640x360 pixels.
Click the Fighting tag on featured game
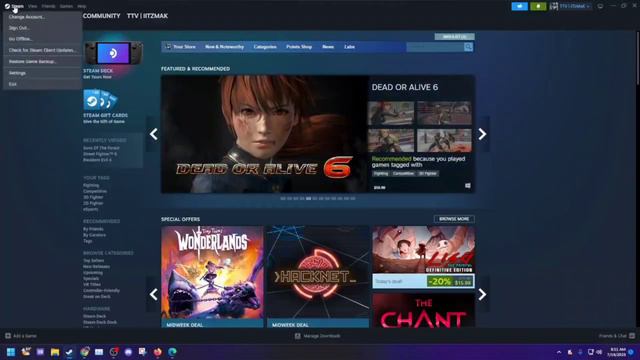tap(381, 173)
